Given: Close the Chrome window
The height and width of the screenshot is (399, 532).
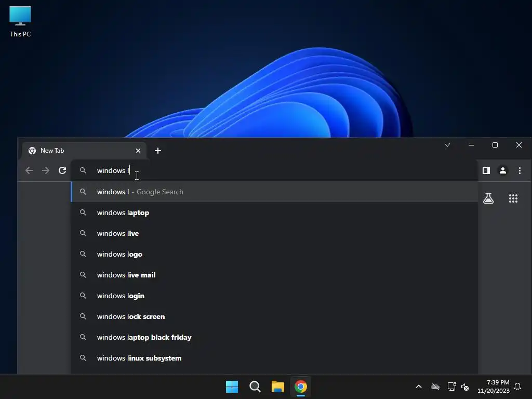Looking at the screenshot, I should 519,145.
